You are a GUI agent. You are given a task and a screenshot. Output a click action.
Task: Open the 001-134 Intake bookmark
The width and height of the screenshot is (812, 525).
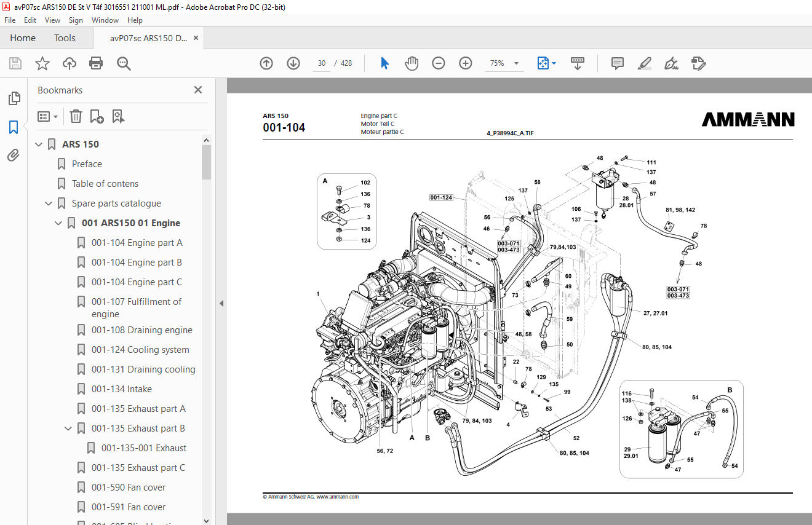click(122, 389)
